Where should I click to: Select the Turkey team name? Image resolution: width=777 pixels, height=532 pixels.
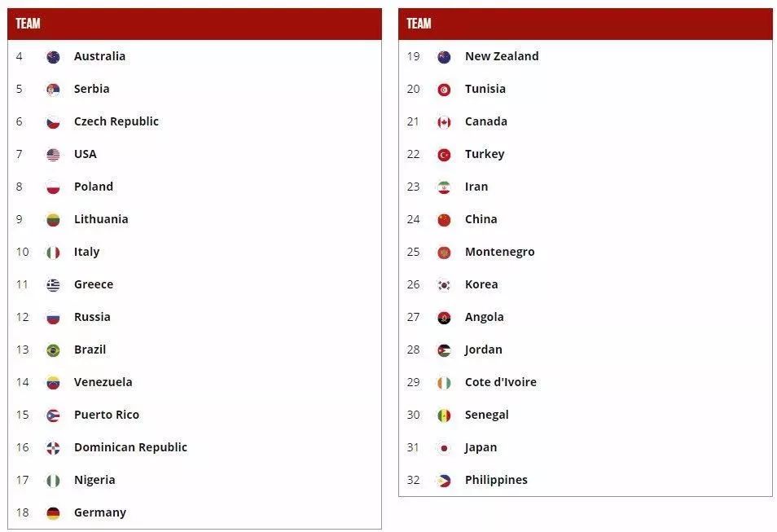click(485, 154)
